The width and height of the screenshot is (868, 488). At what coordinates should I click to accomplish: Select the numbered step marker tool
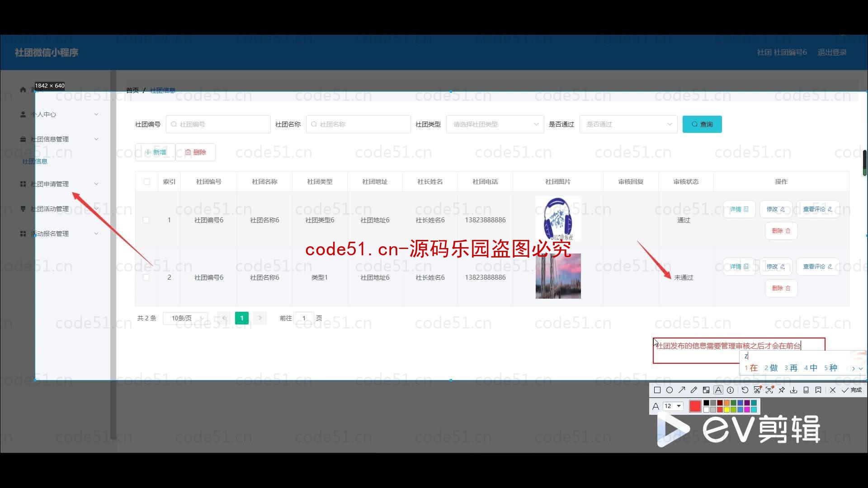[x=731, y=390]
